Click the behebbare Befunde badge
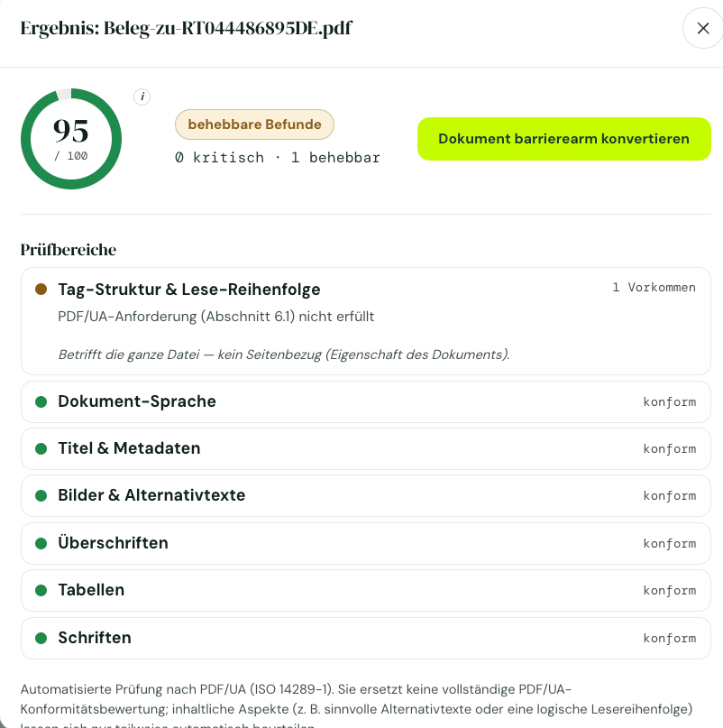723x728 pixels. [x=254, y=124]
